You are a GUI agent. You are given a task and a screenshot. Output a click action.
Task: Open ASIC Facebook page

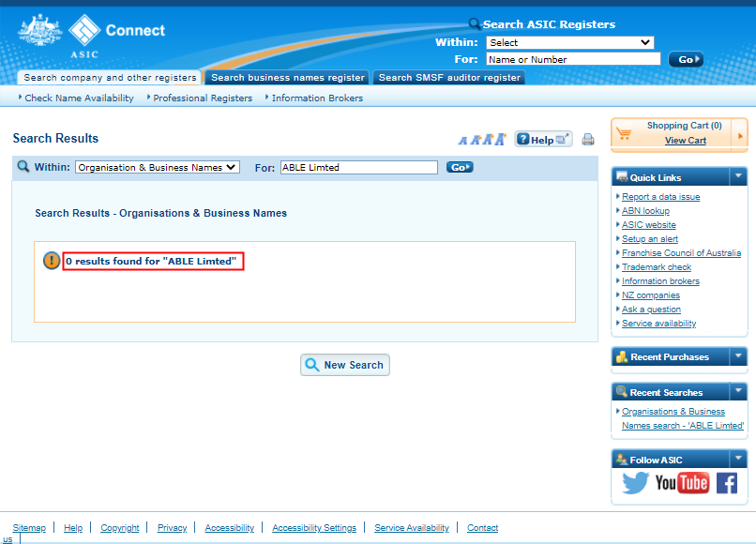(727, 483)
